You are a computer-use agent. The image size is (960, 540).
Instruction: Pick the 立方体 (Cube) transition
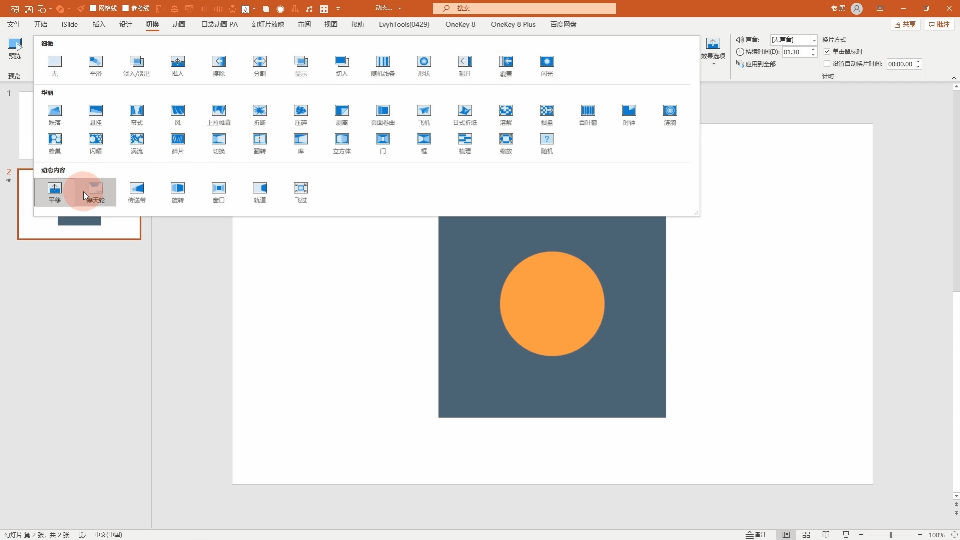pyautogui.click(x=342, y=143)
